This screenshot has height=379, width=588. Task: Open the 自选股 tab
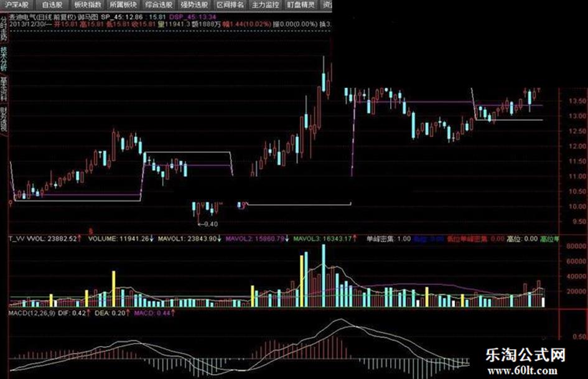pyautogui.click(x=52, y=5)
